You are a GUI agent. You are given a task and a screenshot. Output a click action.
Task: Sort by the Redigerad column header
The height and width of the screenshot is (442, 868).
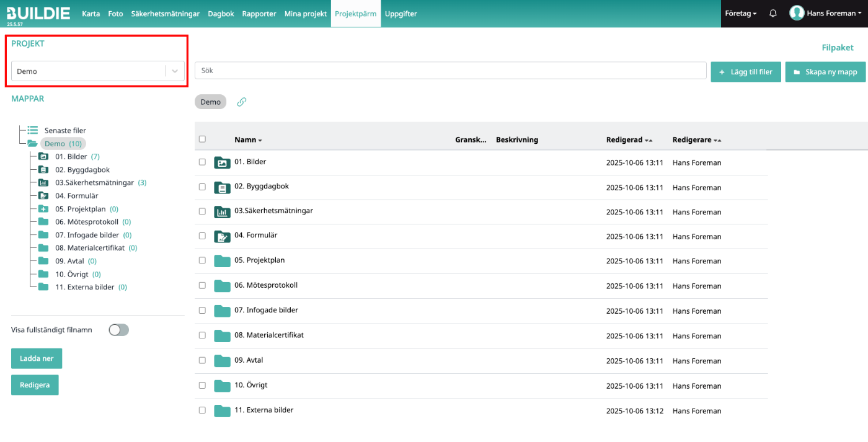[x=629, y=140]
